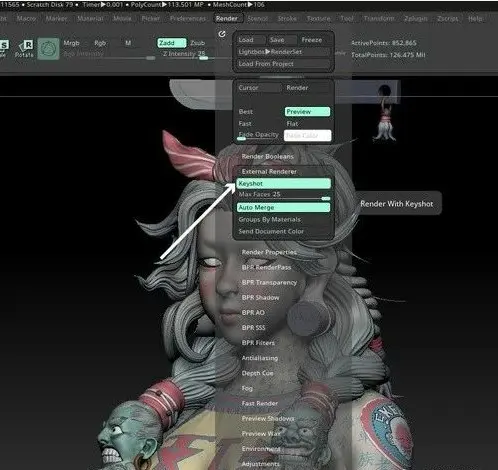Open the Fade Color swatch

point(307,135)
